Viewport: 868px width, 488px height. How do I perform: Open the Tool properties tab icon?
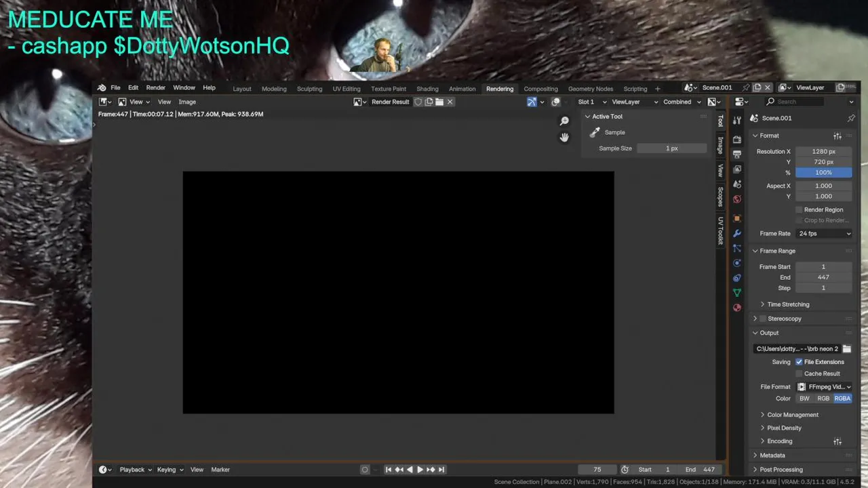(737, 121)
